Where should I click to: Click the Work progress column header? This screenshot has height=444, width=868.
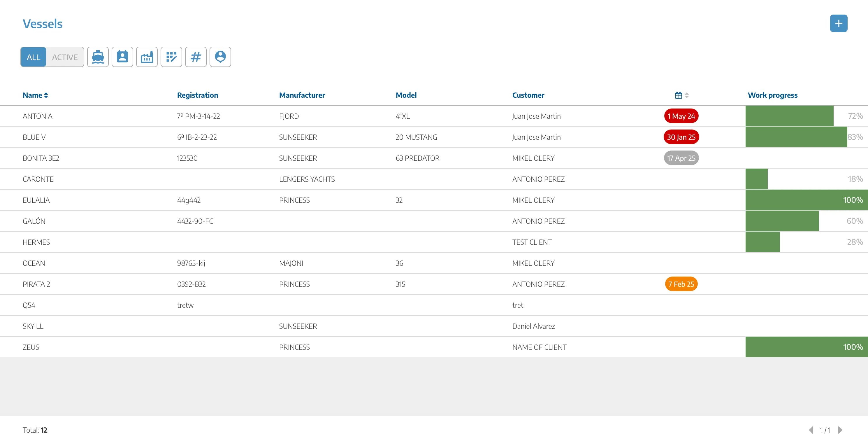pos(772,95)
